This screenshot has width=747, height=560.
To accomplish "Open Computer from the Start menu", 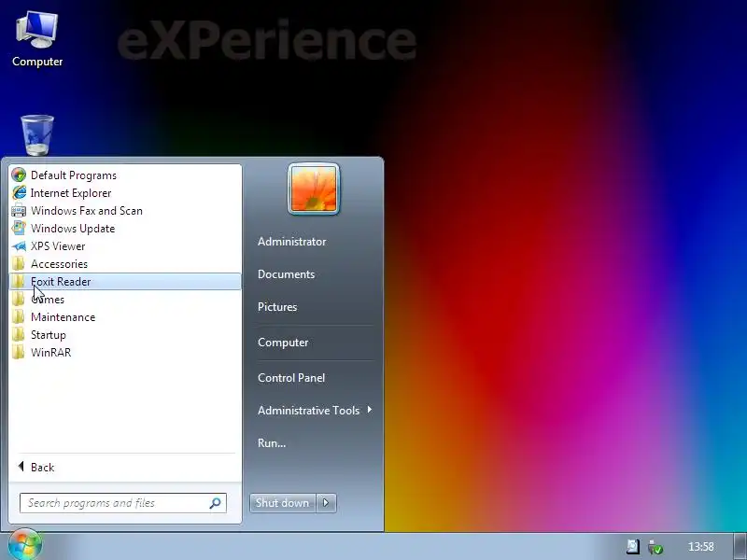I will [283, 343].
